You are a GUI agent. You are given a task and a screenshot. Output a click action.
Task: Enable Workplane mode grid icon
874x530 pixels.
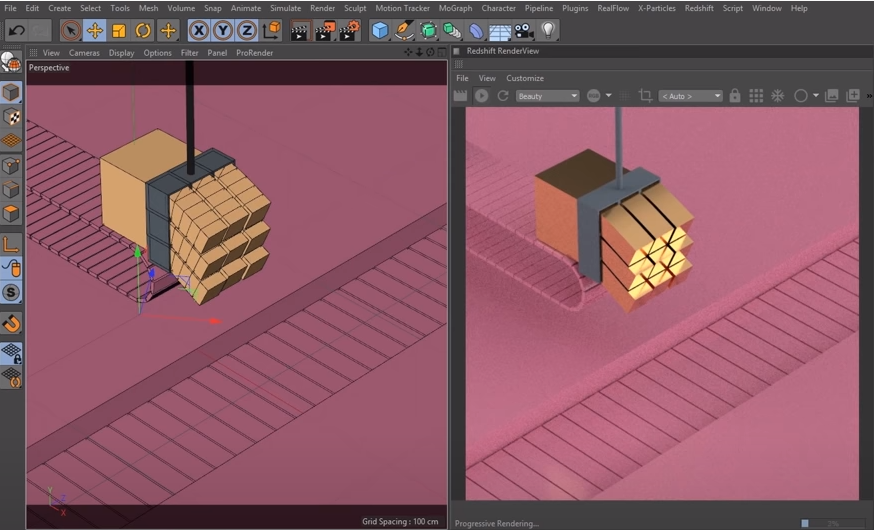[11, 140]
